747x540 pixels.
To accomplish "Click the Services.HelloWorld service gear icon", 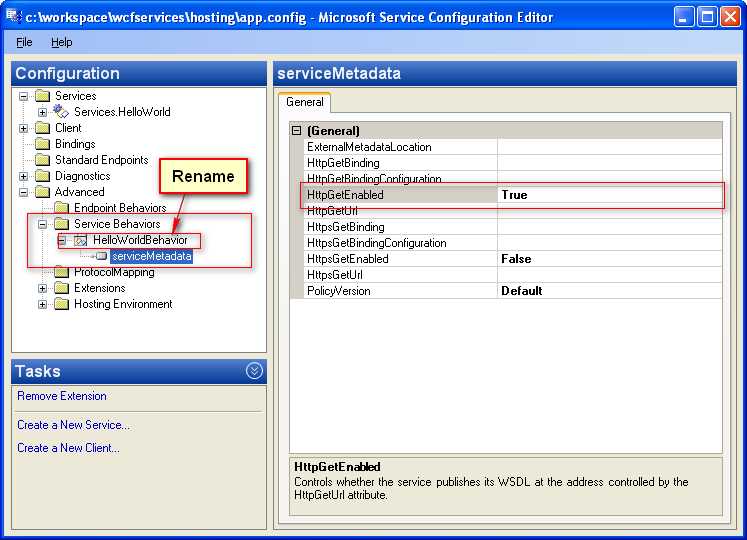I will point(61,112).
